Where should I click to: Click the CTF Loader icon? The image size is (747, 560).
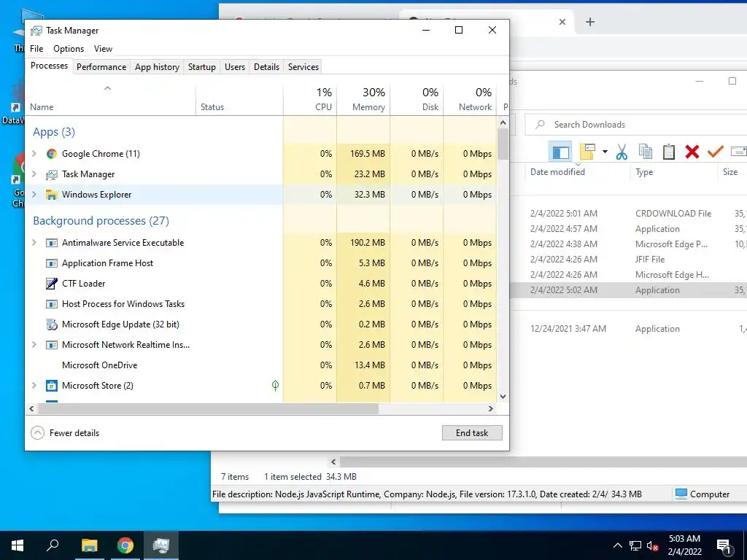(x=52, y=284)
